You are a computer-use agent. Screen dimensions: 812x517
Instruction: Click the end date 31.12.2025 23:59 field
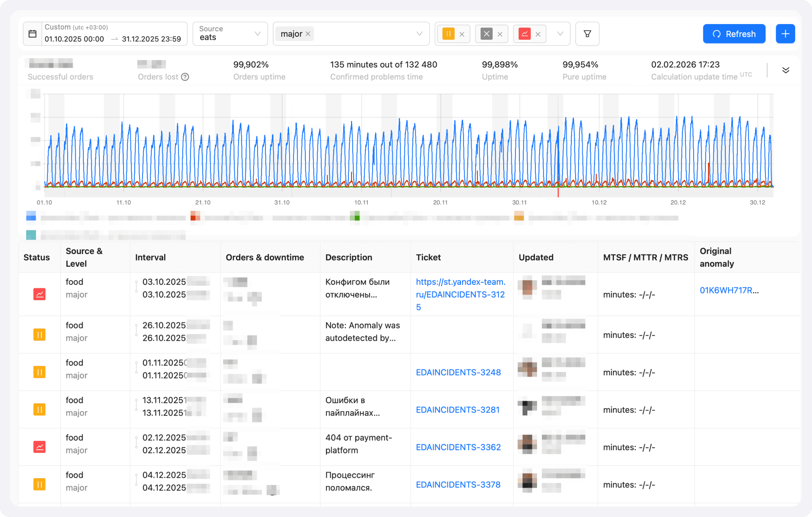click(x=151, y=39)
